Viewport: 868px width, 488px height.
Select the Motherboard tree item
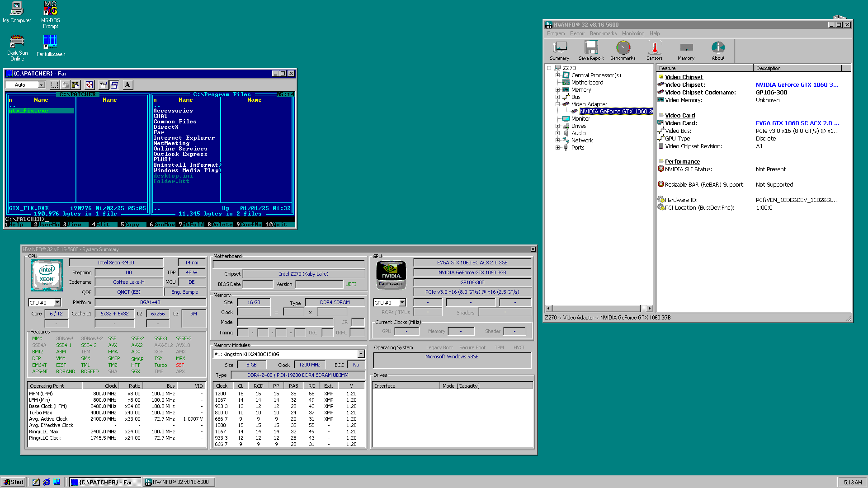[x=587, y=83]
